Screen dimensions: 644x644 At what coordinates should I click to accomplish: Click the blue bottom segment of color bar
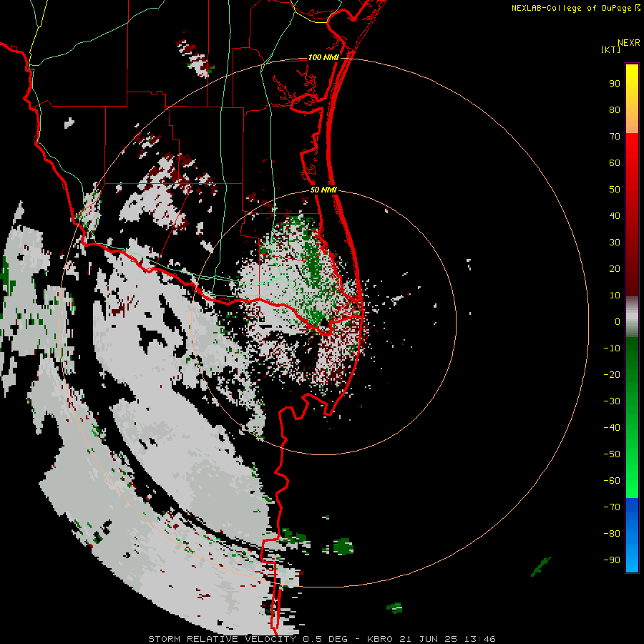(x=632, y=535)
